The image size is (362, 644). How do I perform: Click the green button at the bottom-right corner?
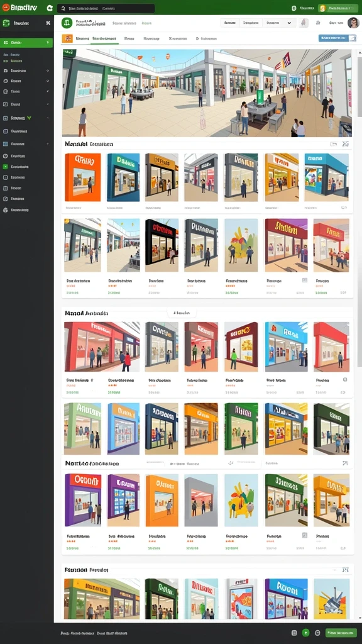[341, 633]
